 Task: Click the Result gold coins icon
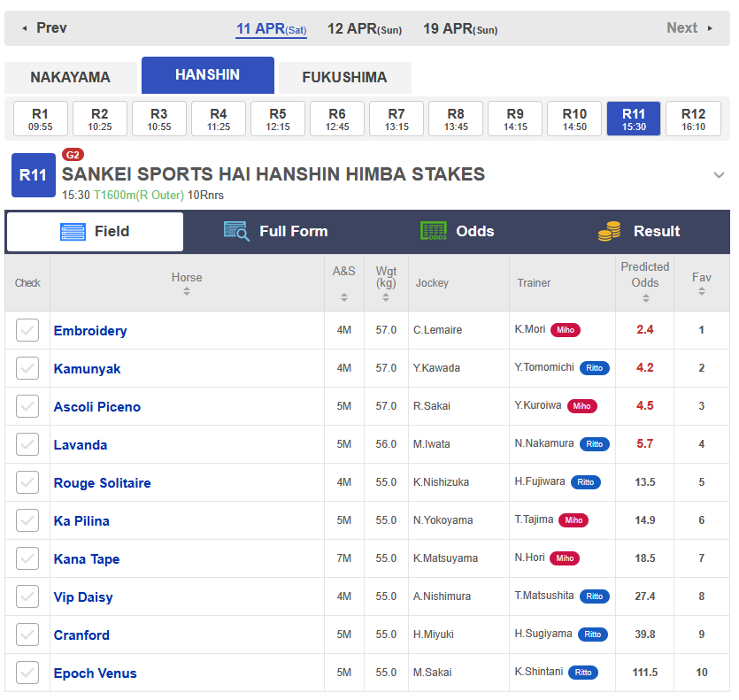coord(610,231)
